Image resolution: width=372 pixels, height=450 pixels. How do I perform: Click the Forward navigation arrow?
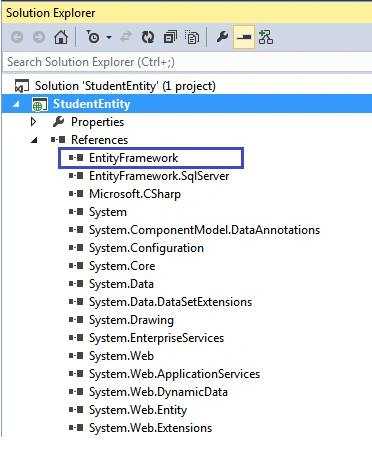[x=39, y=37]
